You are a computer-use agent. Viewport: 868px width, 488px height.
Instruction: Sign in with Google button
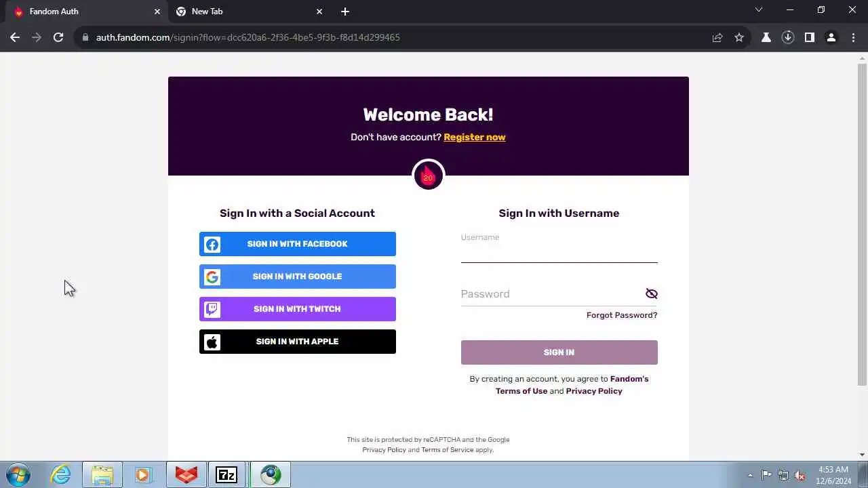297,277
